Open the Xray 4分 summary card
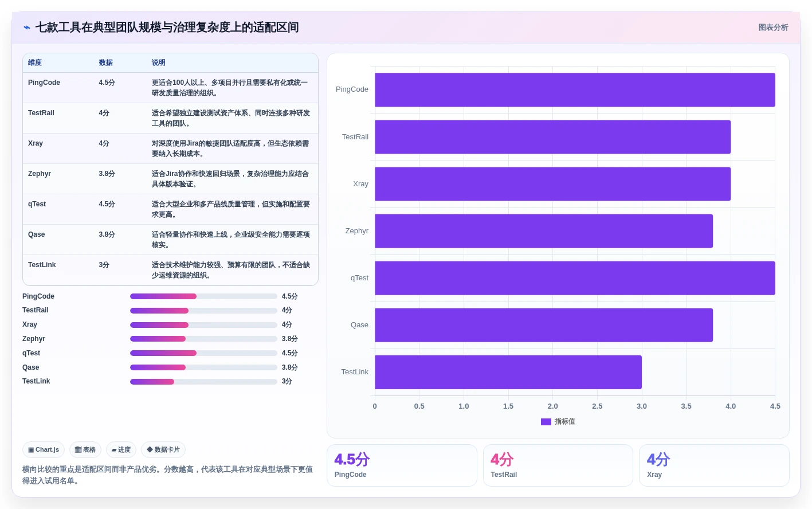The height and width of the screenshot is (509, 812). pos(714,465)
